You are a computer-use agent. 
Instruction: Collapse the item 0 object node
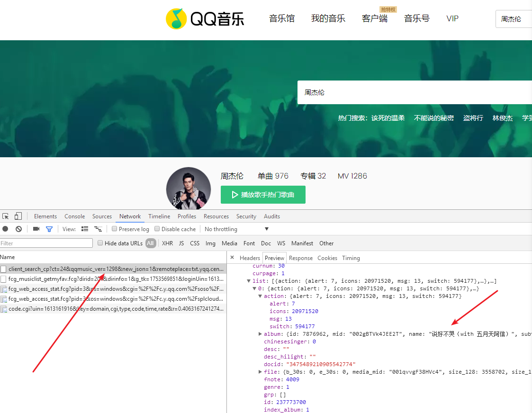[x=254, y=288]
